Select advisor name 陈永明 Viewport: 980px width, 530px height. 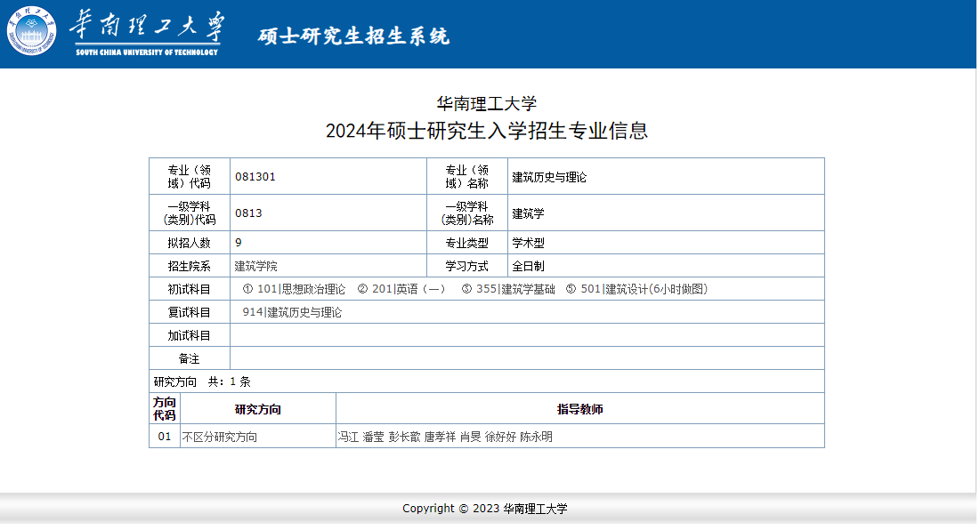[x=536, y=437]
